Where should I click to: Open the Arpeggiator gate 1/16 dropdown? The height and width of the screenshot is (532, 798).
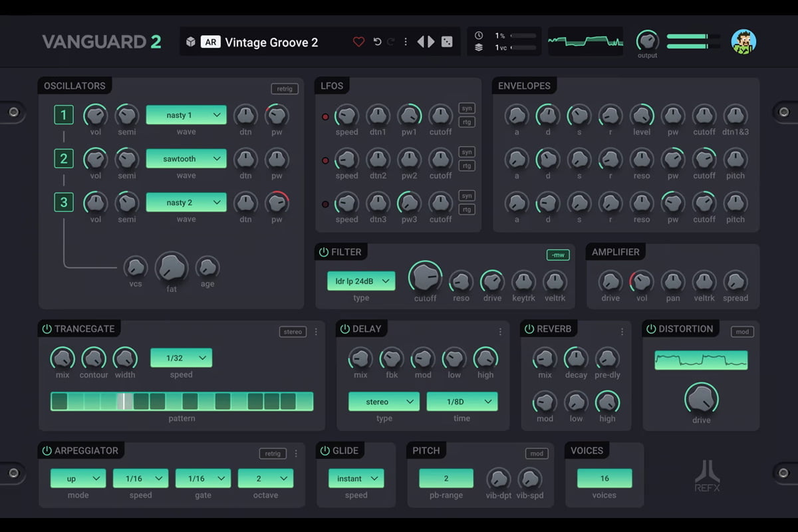pos(203,479)
